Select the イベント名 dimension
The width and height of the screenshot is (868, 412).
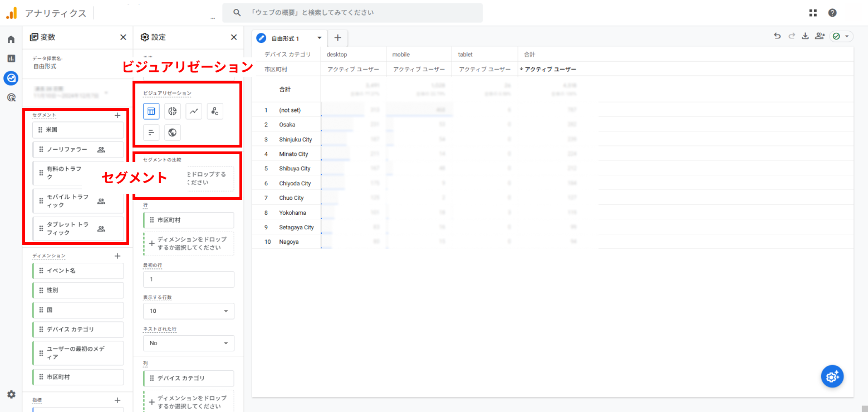pyautogui.click(x=78, y=271)
